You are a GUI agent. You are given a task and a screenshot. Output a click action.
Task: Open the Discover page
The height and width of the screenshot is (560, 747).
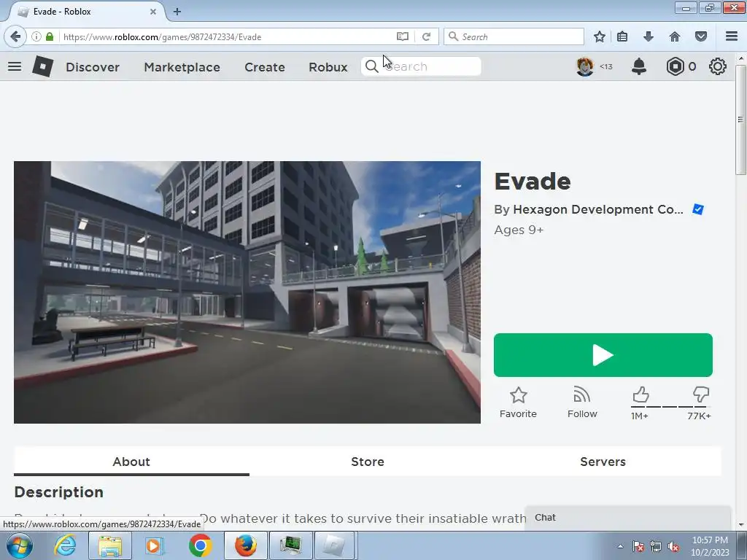coord(93,67)
